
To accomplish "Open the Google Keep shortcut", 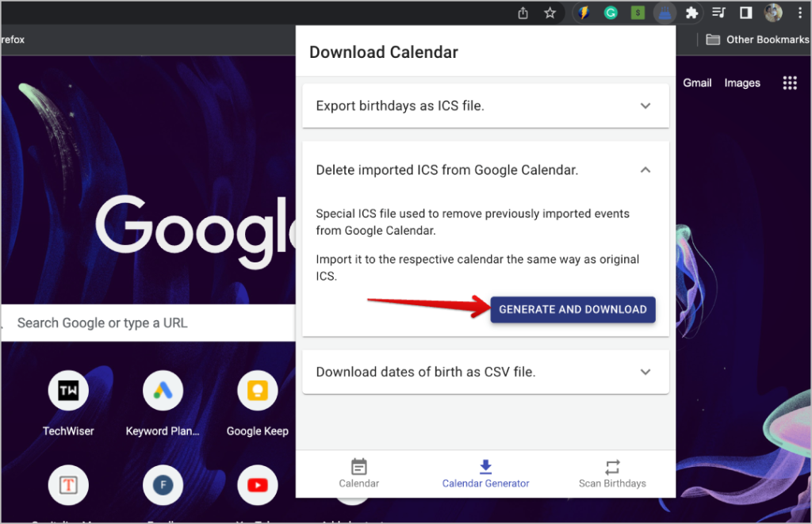I will tap(258, 404).
